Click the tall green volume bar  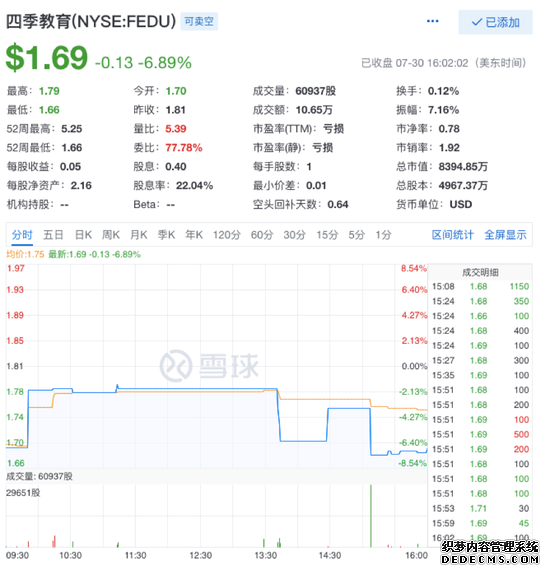(371, 516)
